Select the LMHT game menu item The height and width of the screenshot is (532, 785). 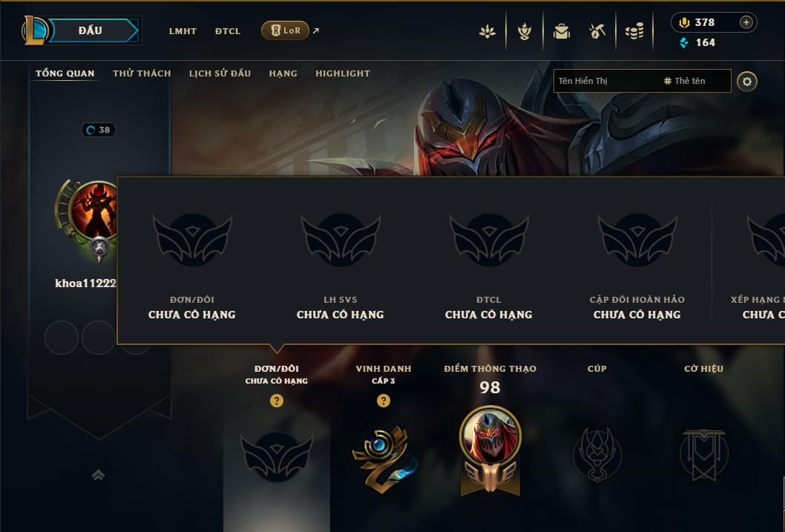point(183,31)
